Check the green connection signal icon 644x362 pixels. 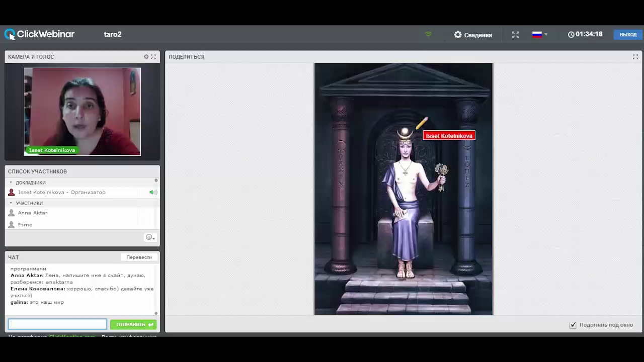(x=428, y=34)
